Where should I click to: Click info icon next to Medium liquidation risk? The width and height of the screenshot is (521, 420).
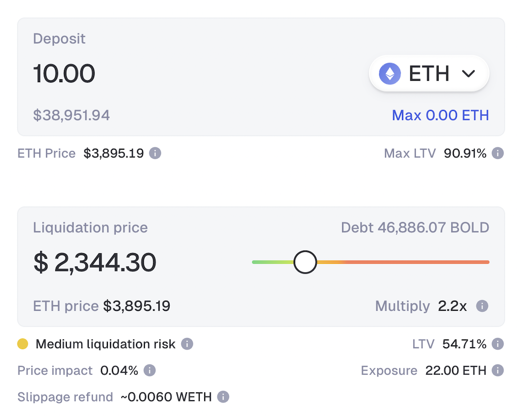[x=187, y=344]
